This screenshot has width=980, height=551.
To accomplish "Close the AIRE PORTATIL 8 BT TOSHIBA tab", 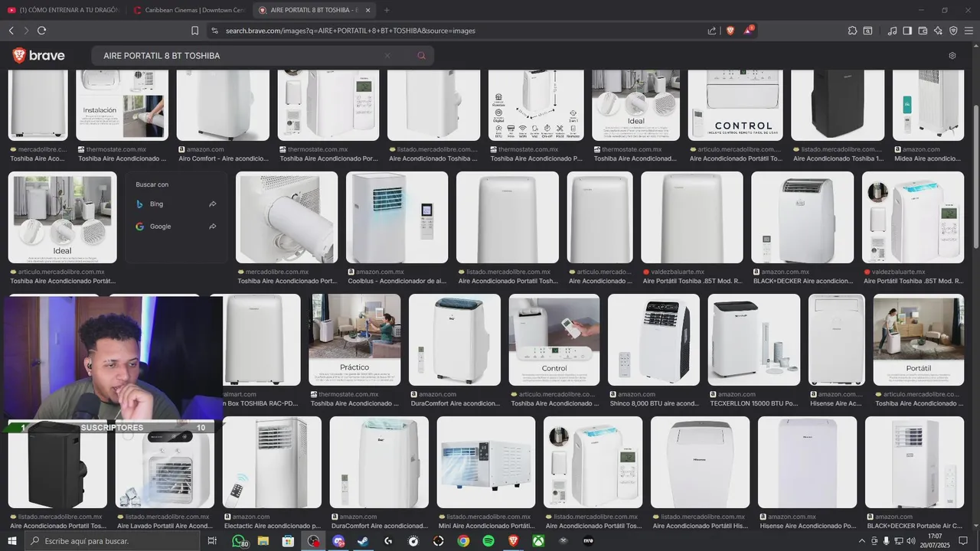I will tap(368, 10).
